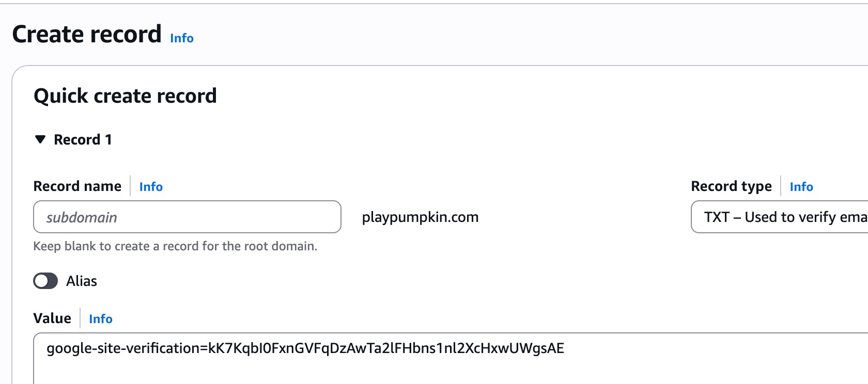Click the Quick create record heading

click(125, 96)
